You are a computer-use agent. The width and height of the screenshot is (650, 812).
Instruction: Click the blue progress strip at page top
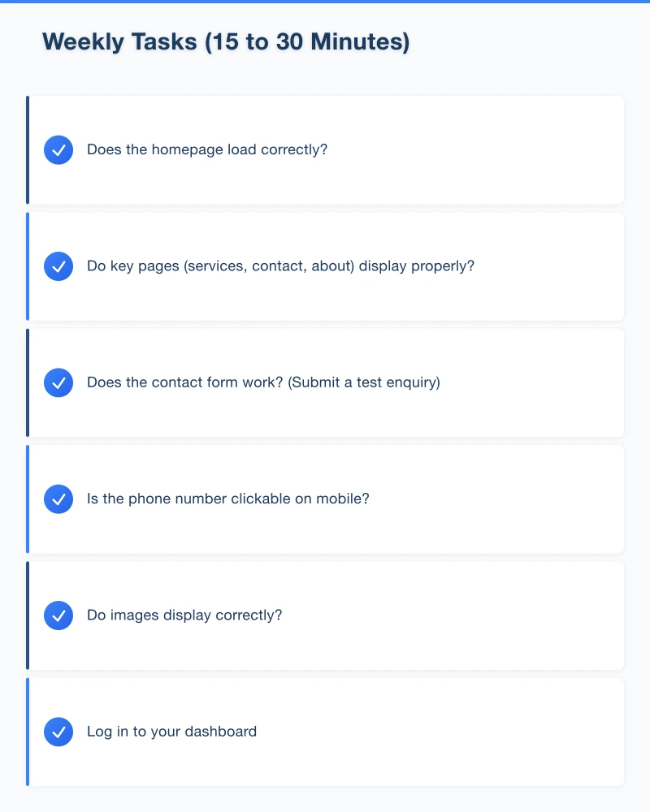pos(325,2)
